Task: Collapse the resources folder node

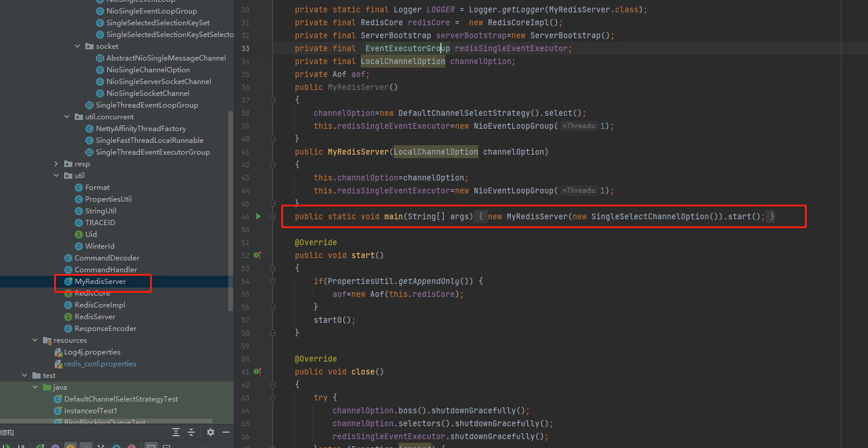Action: 35,340
